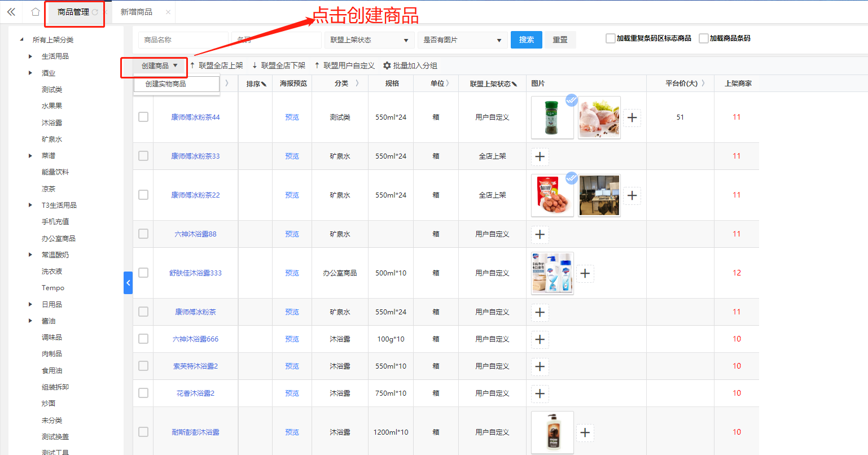Close the 新增商品 tab
The image size is (868, 455).
coord(168,12)
